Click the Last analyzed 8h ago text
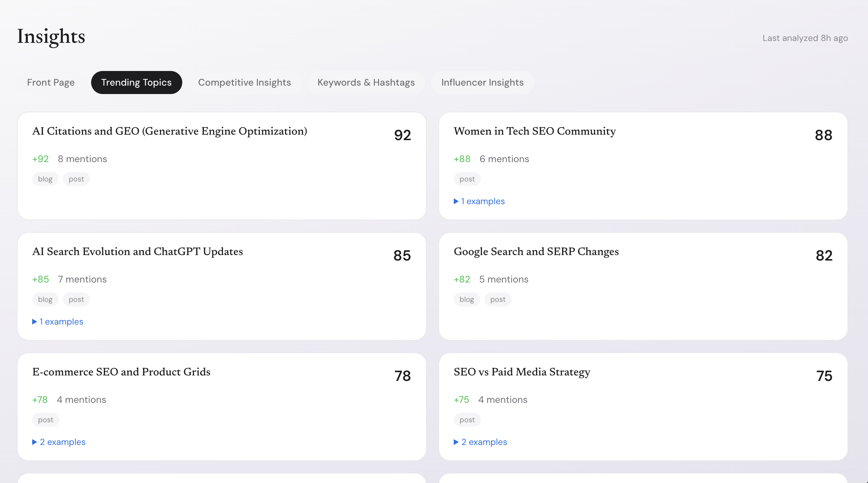The image size is (868, 483). coord(805,38)
